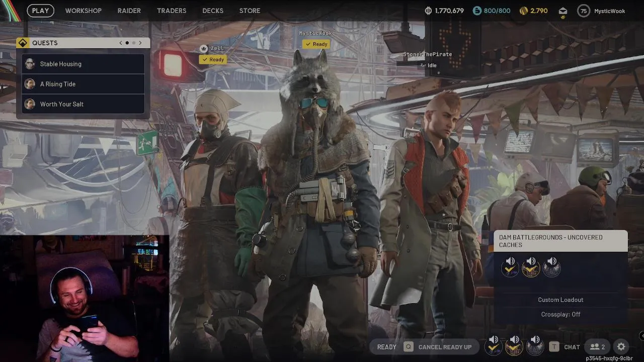Click the READY label in bottom bar

pyautogui.click(x=387, y=347)
